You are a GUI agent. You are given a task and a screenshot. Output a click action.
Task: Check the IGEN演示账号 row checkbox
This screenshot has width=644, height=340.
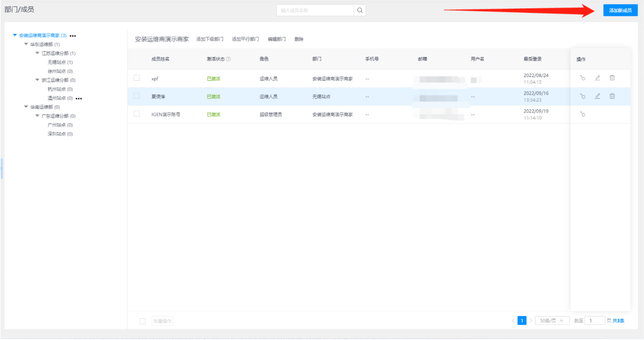[137, 113]
